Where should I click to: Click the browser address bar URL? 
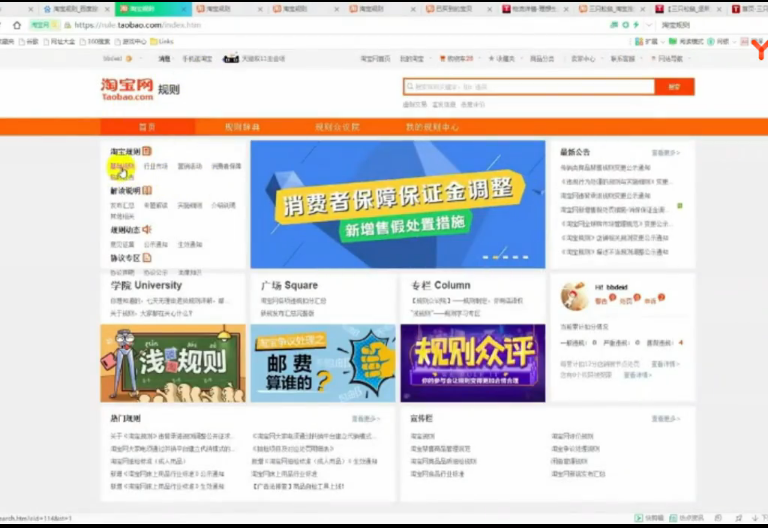tap(138, 25)
